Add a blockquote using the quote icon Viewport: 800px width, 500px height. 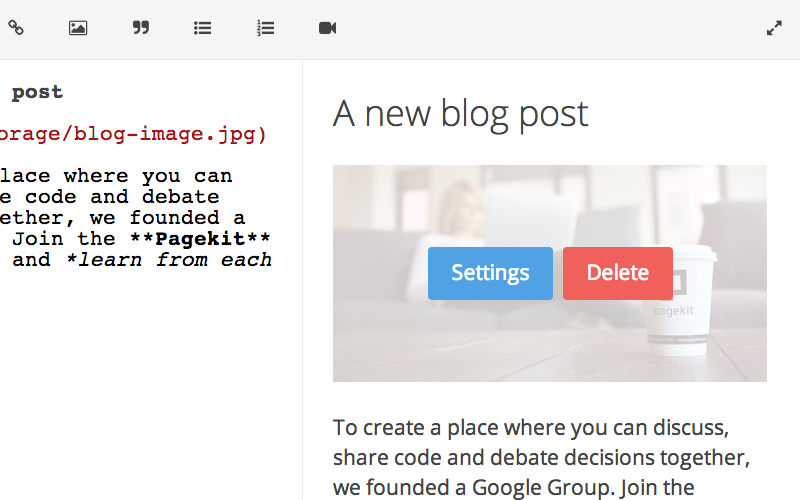pyautogui.click(x=141, y=28)
